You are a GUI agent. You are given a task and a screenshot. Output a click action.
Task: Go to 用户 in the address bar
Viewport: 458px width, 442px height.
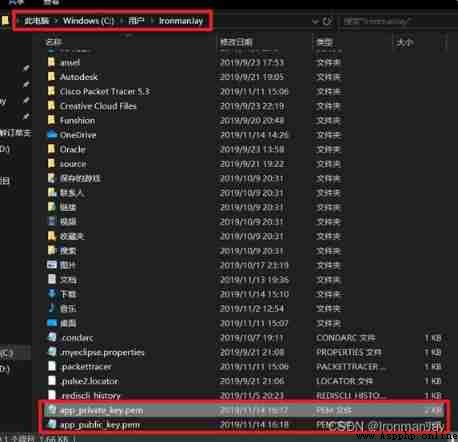[x=136, y=21]
